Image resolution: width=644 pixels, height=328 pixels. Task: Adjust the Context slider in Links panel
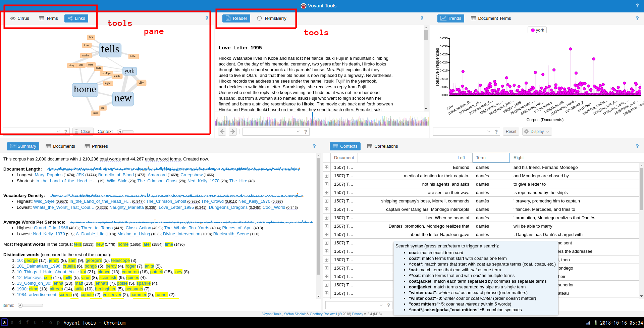coord(125,132)
